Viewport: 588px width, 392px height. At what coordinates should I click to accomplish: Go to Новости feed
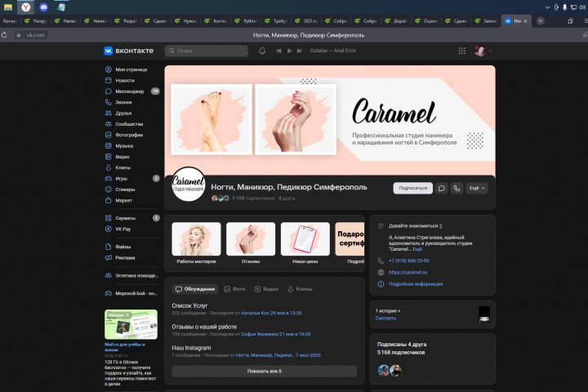tap(125, 80)
